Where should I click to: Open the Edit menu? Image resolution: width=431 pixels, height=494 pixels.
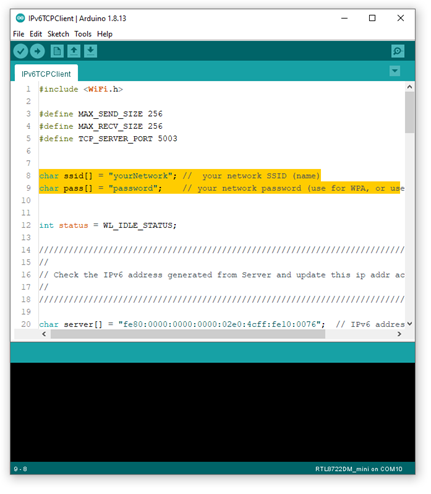click(x=36, y=34)
